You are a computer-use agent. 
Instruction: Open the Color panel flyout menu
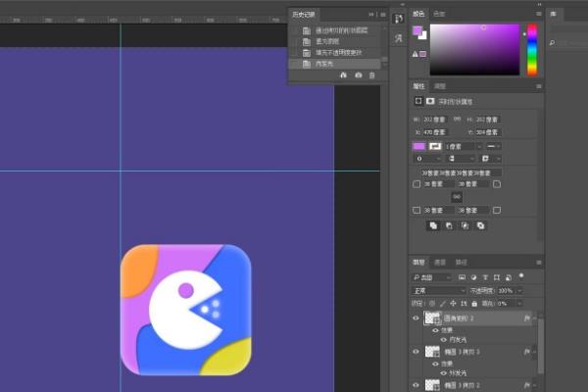click(x=539, y=14)
